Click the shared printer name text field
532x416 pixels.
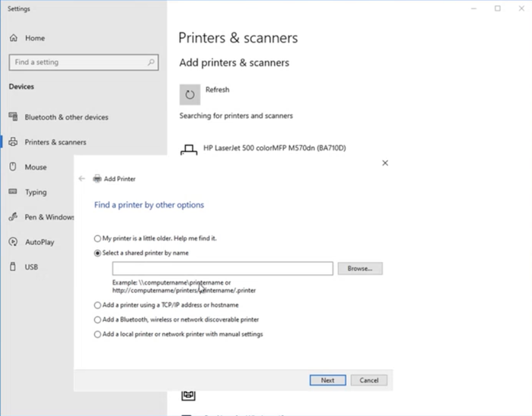click(x=222, y=268)
